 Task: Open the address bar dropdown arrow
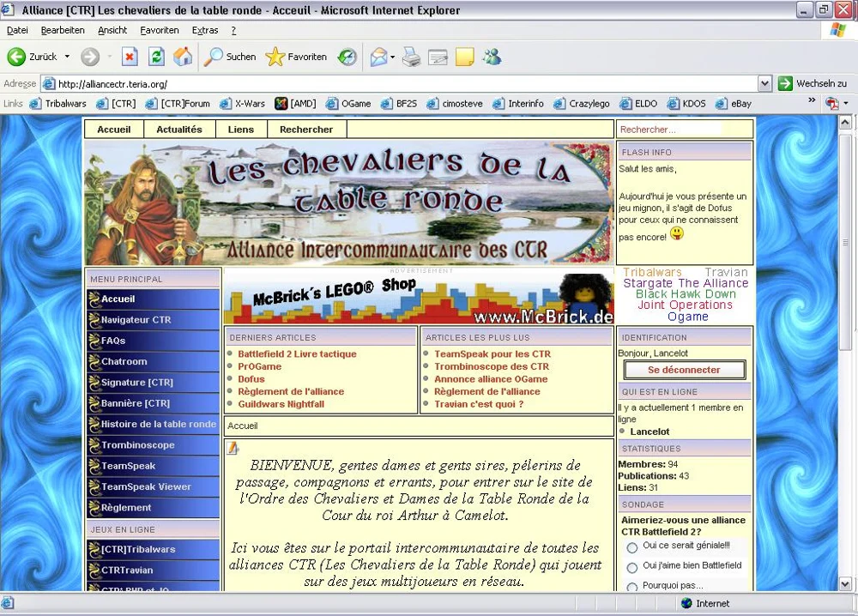tap(764, 84)
